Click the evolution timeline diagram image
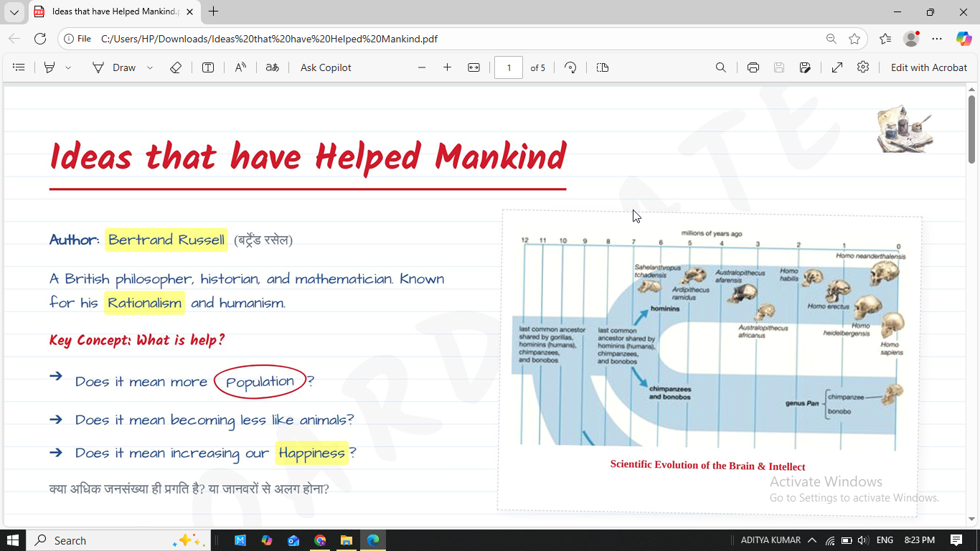Screen dimensions: 980x551 click(709, 339)
